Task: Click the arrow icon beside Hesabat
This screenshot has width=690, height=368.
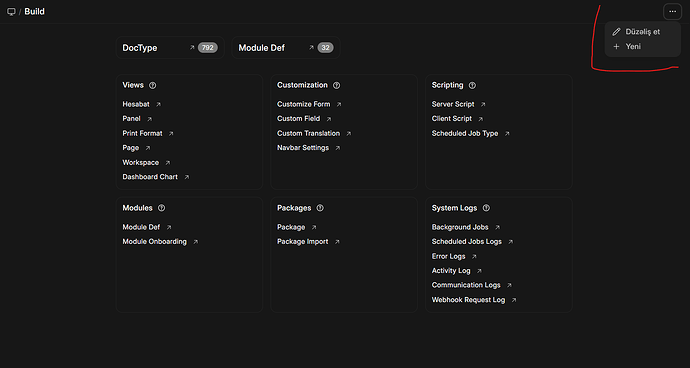Action: pyautogui.click(x=158, y=105)
